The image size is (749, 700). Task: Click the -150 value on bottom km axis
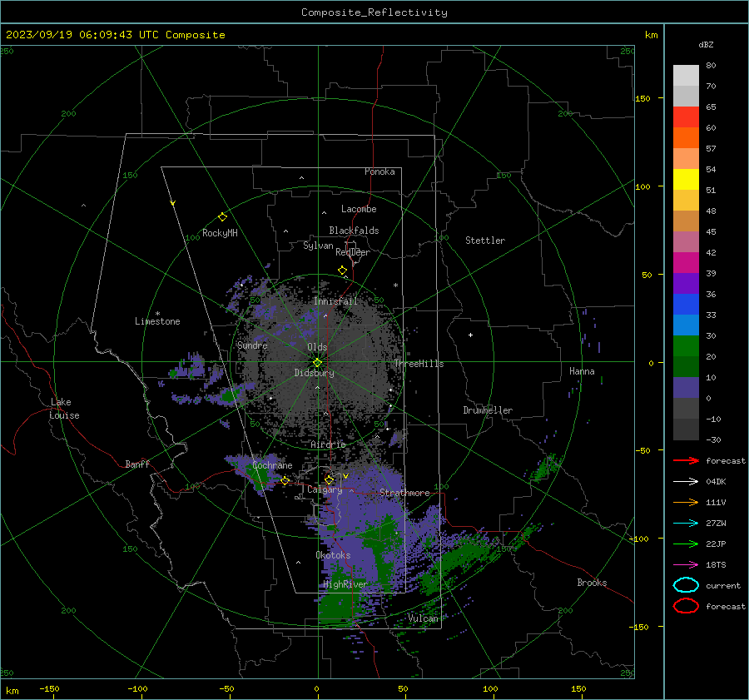coord(49,688)
